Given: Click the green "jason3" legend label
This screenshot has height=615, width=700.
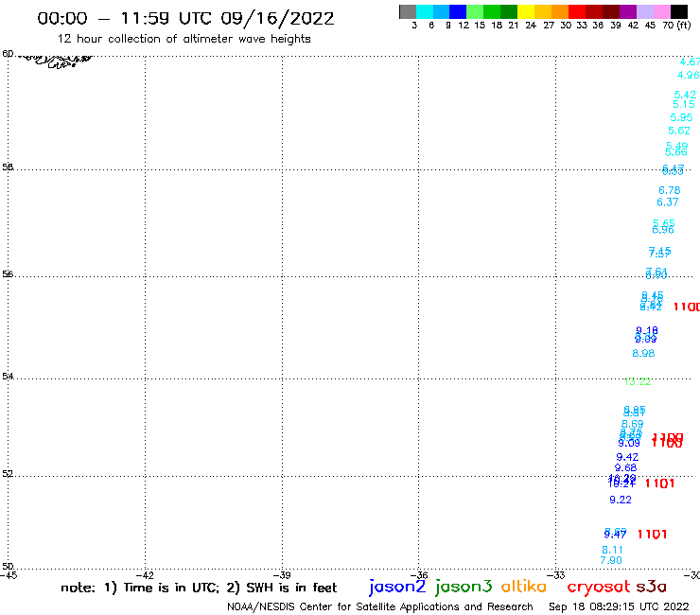Looking at the screenshot, I should point(464,587).
